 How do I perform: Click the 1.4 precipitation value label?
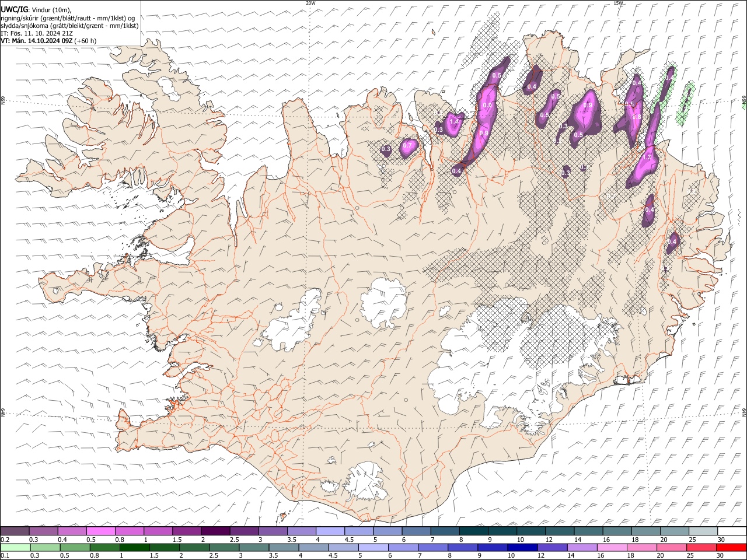coord(455,122)
